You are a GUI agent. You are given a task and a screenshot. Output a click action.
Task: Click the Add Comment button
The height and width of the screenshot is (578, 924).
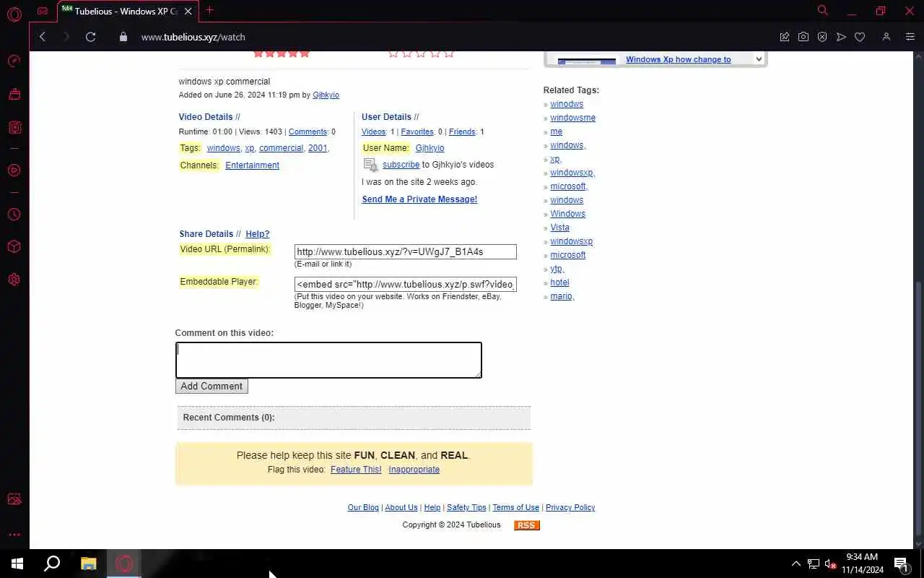tap(212, 387)
